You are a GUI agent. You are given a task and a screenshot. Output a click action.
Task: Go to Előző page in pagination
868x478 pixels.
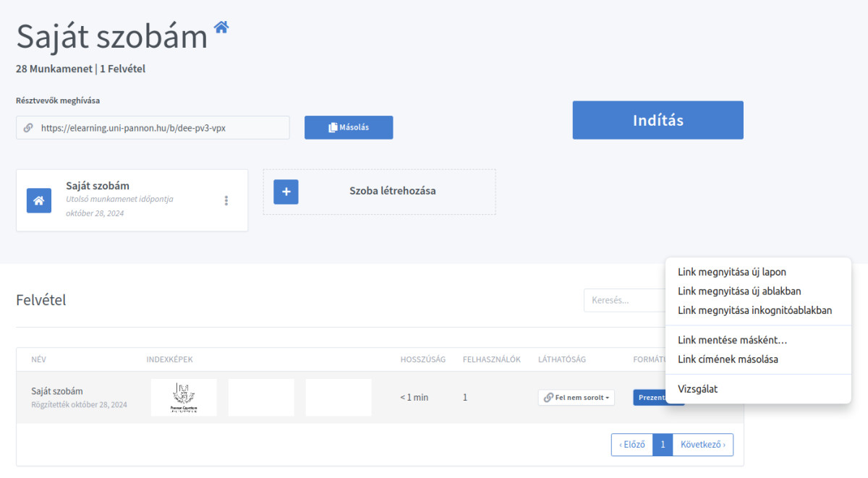pyautogui.click(x=631, y=445)
